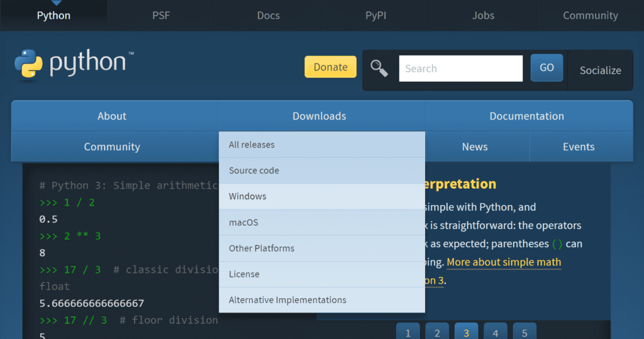This screenshot has width=644, height=339.
Task: Open License from Downloads dropdown
Action: 321,274
